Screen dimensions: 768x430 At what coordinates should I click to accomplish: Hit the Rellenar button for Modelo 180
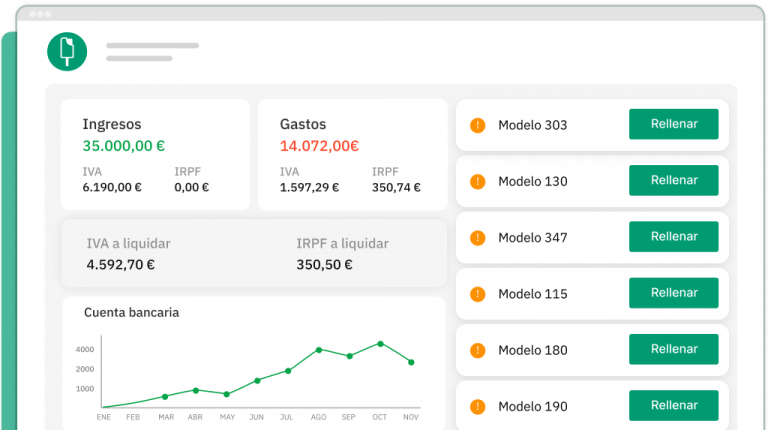[x=673, y=349]
